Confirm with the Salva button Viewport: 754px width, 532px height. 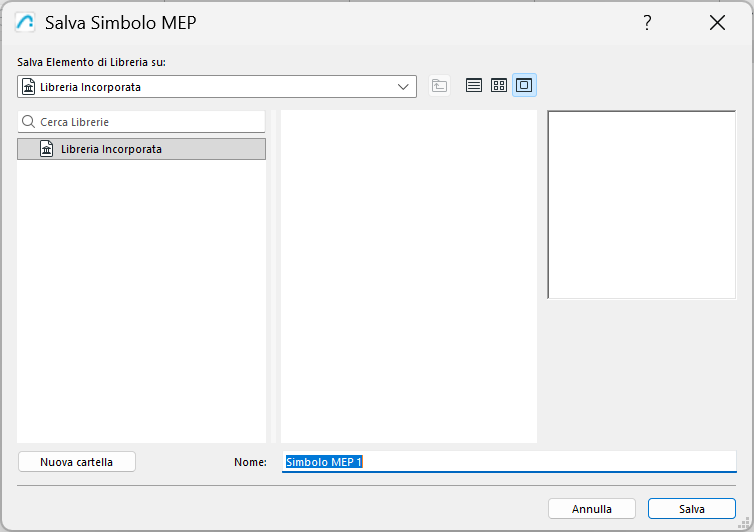[691, 509]
